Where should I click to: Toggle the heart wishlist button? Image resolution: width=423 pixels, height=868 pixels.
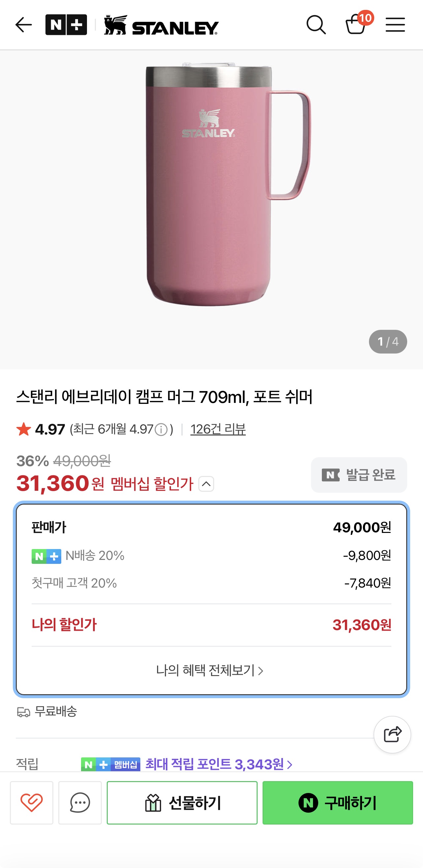coord(32,802)
